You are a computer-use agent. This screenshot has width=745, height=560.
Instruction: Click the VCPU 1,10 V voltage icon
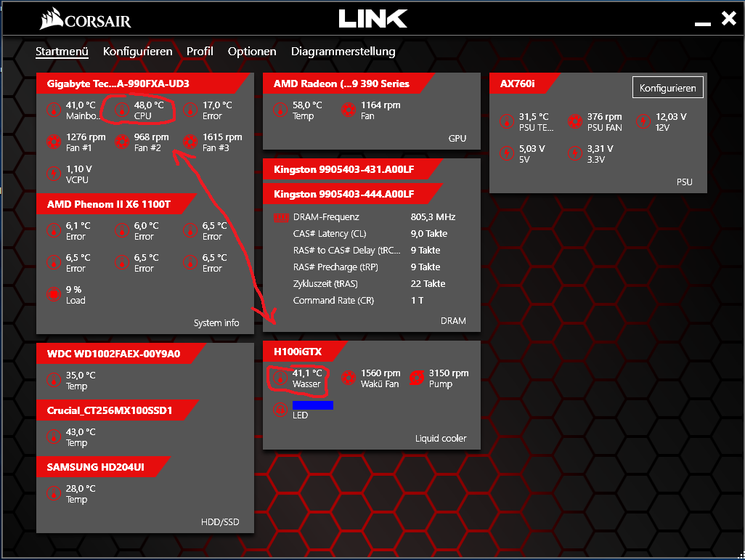(53, 174)
